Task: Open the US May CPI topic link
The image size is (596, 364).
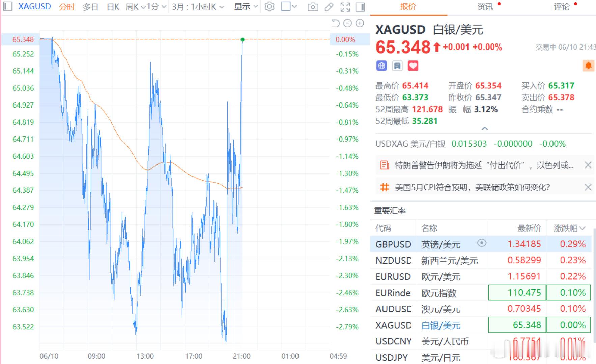Action: [472, 187]
